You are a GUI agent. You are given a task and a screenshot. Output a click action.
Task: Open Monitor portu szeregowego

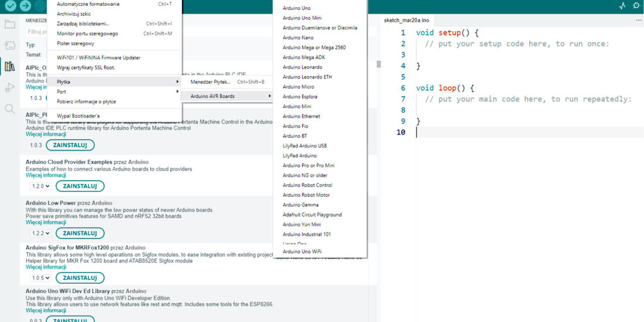114,34
